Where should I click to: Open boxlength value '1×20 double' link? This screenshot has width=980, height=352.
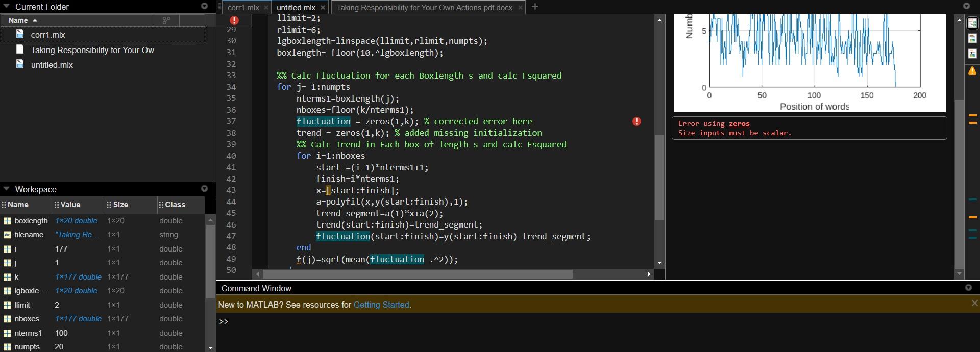tap(76, 221)
